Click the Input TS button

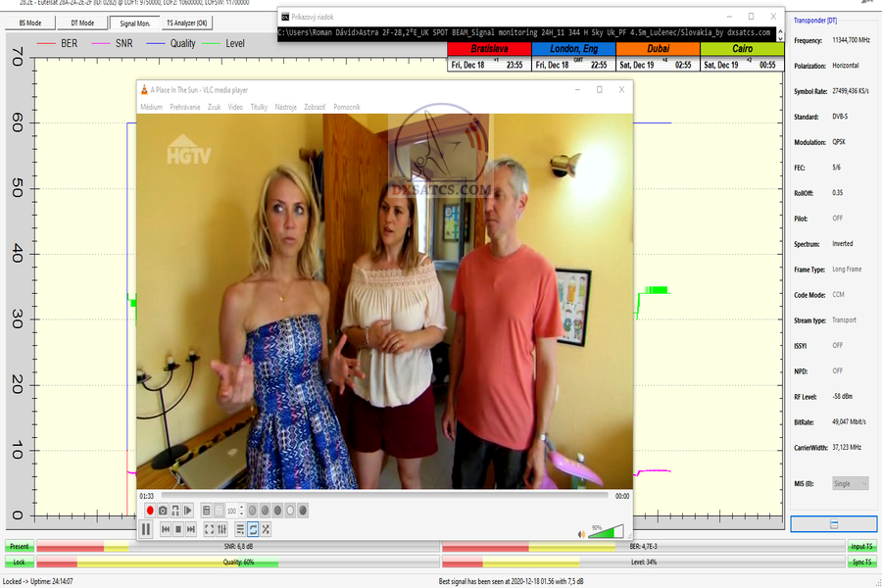pos(861,547)
